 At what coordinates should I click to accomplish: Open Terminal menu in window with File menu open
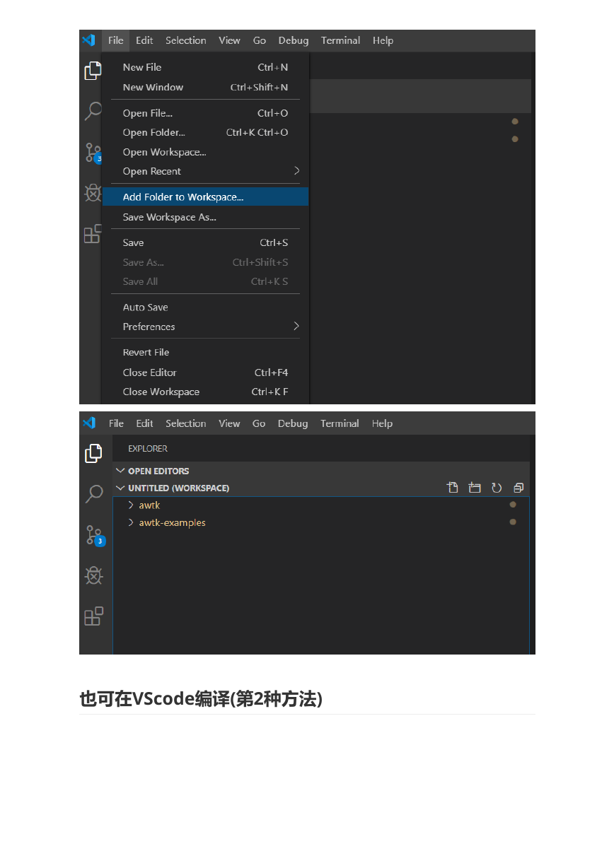click(x=340, y=40)
